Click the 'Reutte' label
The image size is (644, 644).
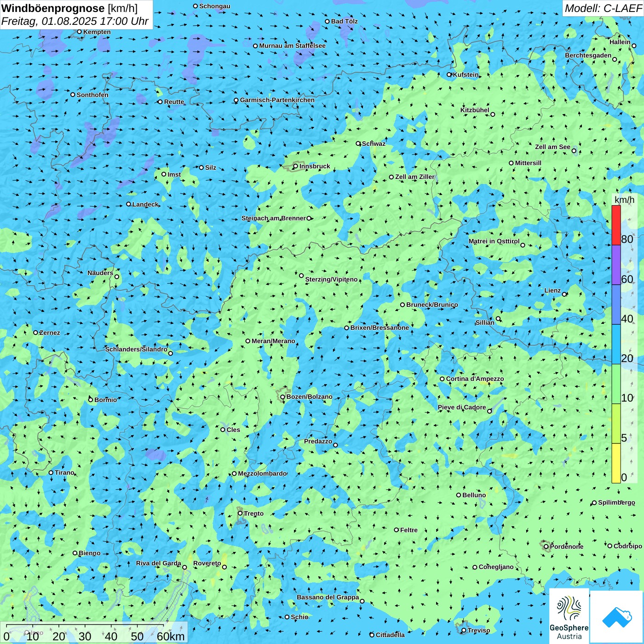[174, 102]
